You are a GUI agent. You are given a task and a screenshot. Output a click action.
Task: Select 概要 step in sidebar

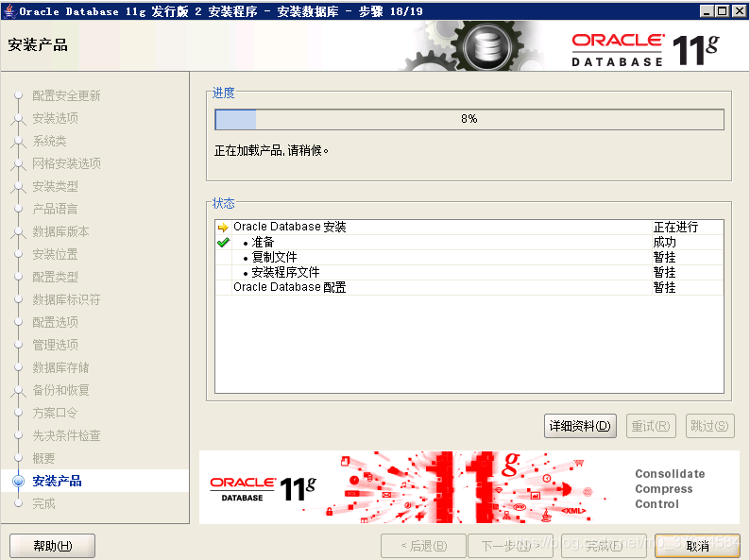43,458
